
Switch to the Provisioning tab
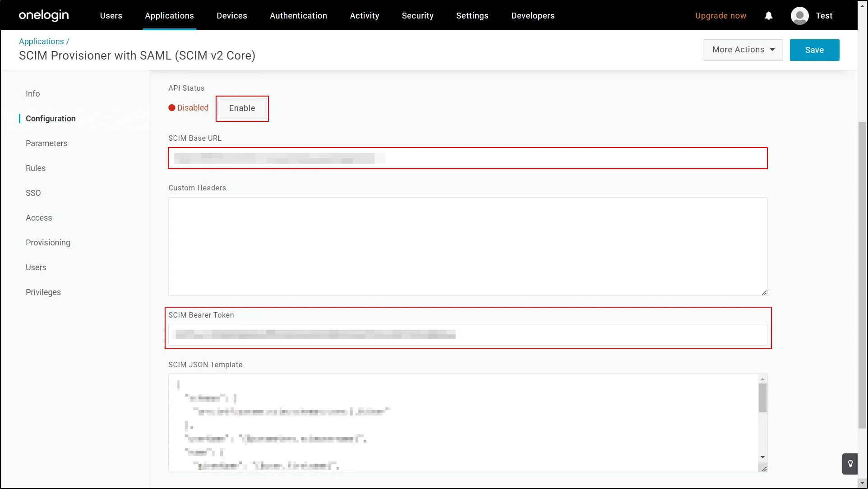pos(48,243)
